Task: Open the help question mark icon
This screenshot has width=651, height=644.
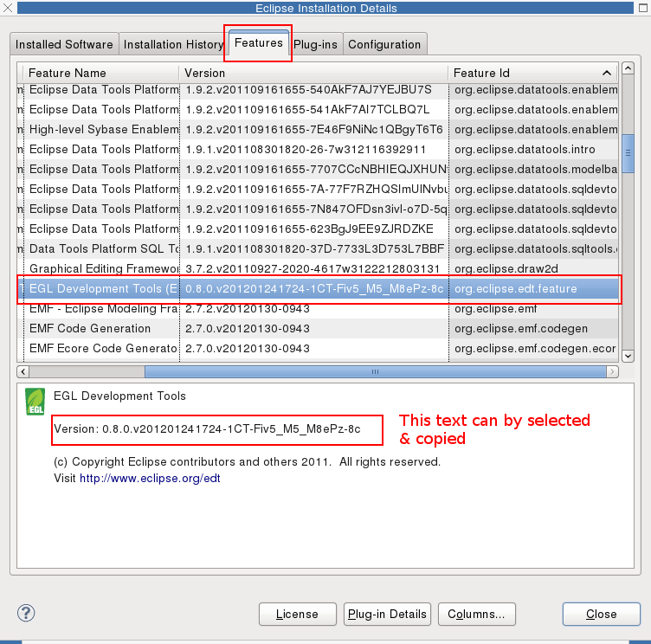Action: click(26, 614)
